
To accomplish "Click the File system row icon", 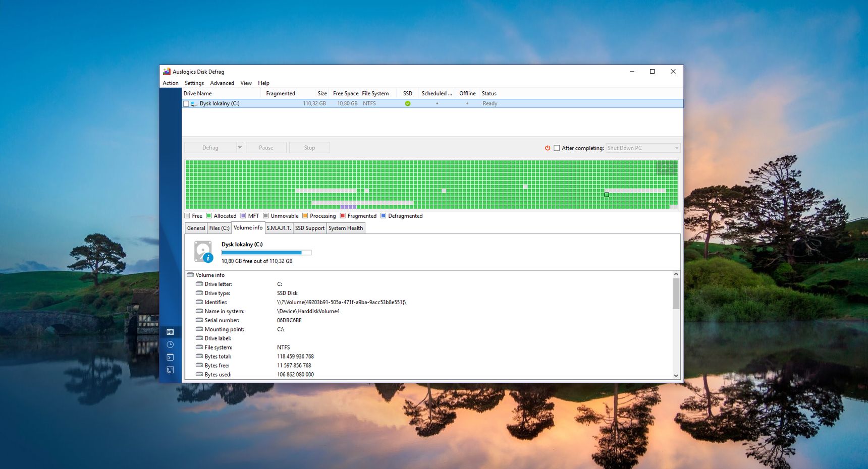I will [199, 347].
